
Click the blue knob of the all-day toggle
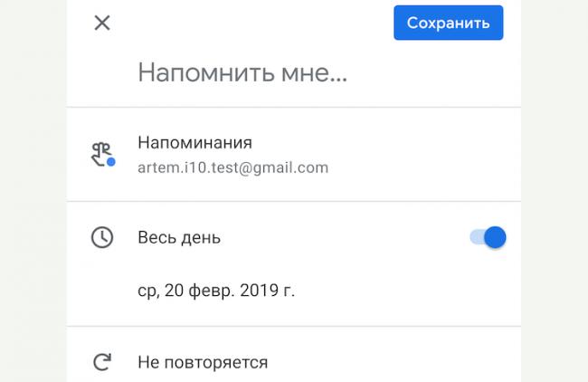click(495, 237)
